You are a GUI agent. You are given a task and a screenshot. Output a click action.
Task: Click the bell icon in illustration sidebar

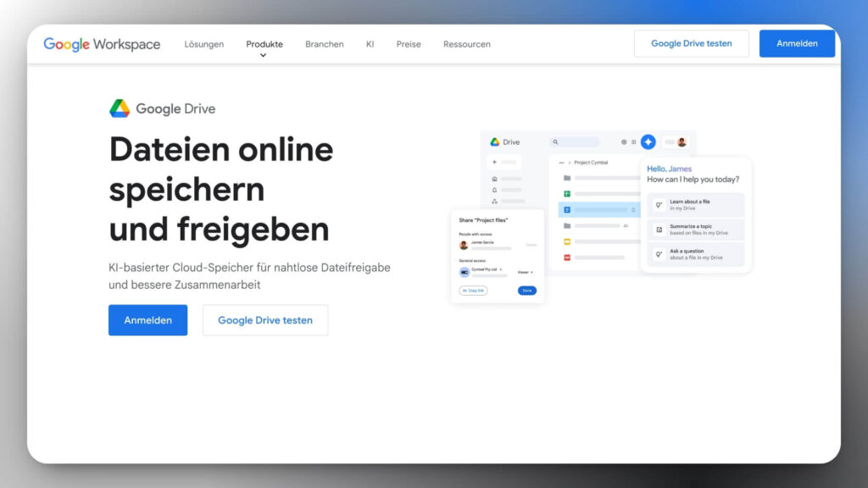pos(494,190)
